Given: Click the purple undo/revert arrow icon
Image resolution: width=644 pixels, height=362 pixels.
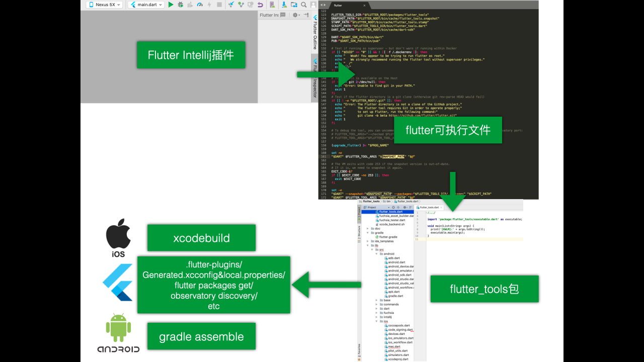Looking at the screenshot, I should point(260,5).
